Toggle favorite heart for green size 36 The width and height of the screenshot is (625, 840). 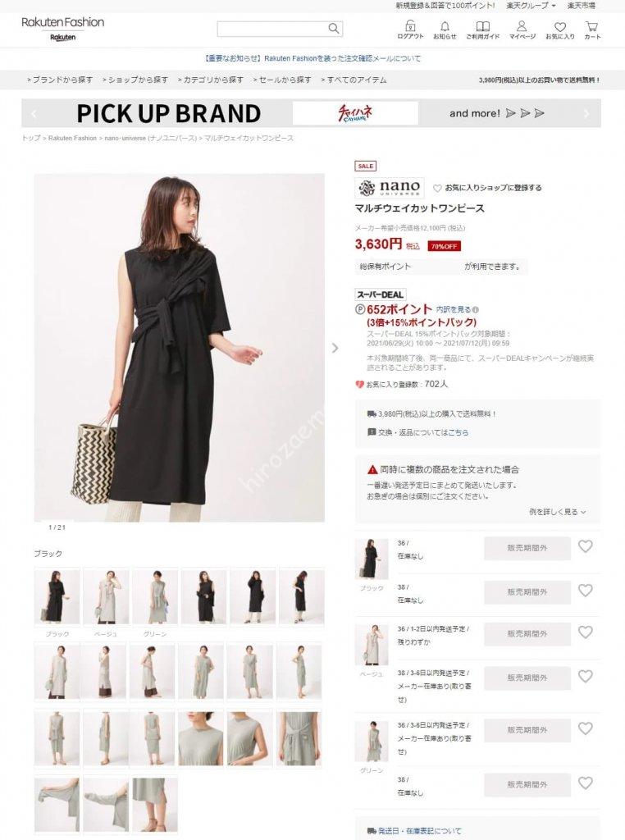pos(586,728)
